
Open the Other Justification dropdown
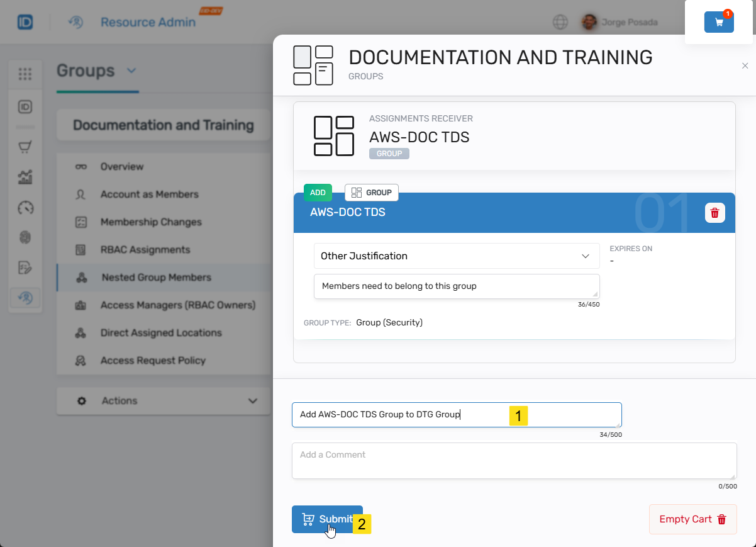457,256
